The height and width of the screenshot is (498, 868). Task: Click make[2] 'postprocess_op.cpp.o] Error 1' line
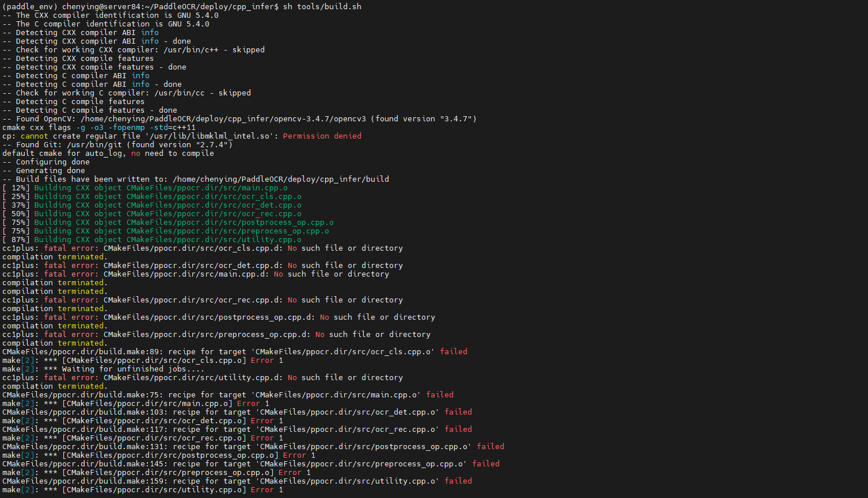tap(159, 455)
